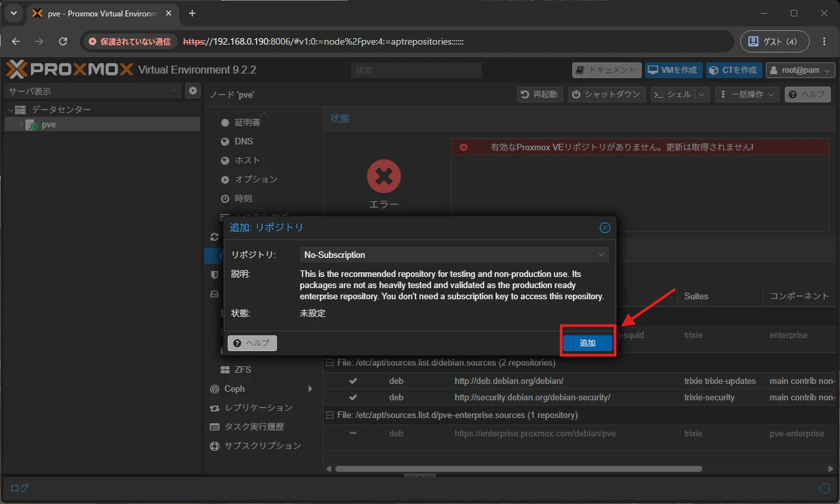Toggle the debian.org/debian repository checkmark
The image size is (840, 504).
353,381
